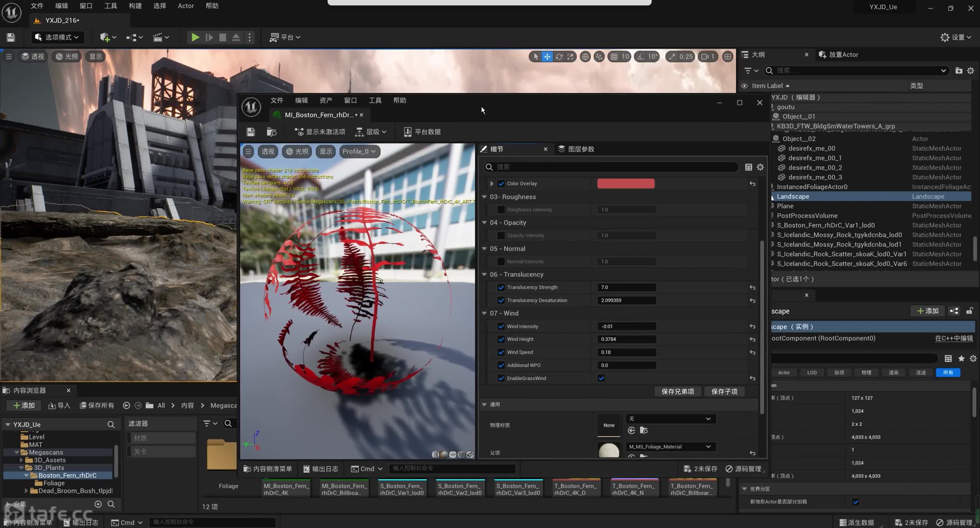The height and width of the screenshot is (528, 980).
Task: Click the add folder icon in Outliner
Action: point(959,71)
